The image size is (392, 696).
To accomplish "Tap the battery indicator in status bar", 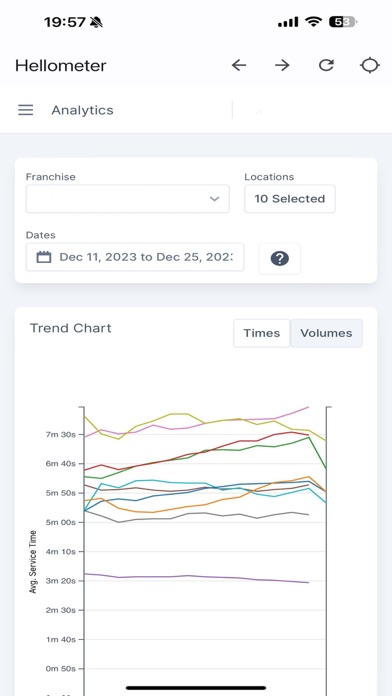I will click(x=343, y=22).
